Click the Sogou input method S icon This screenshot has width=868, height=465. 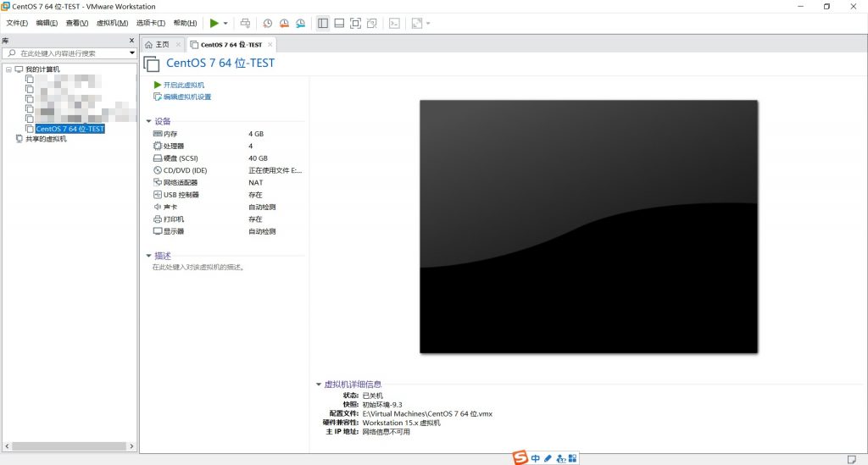pos(520,458)
